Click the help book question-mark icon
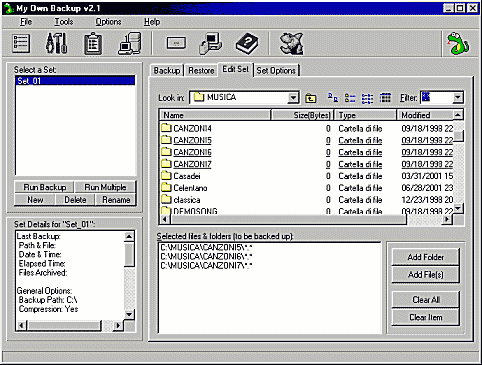The image size is (482, 365). click(247, 43)
